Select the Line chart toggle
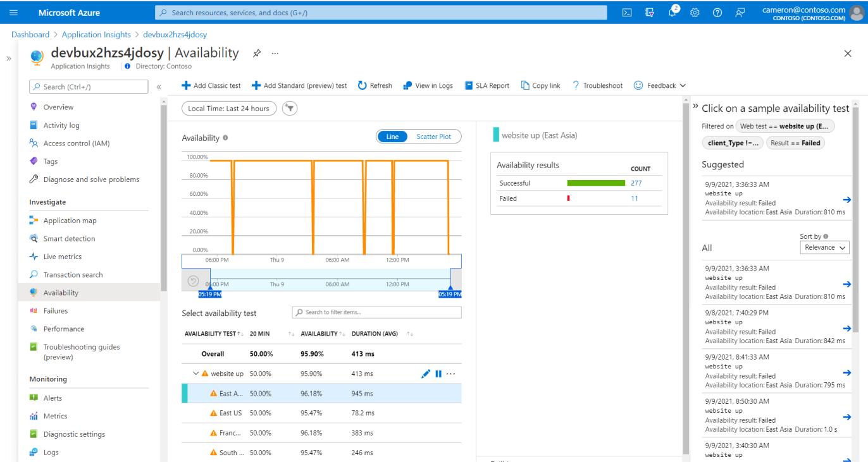 (392, 137)
